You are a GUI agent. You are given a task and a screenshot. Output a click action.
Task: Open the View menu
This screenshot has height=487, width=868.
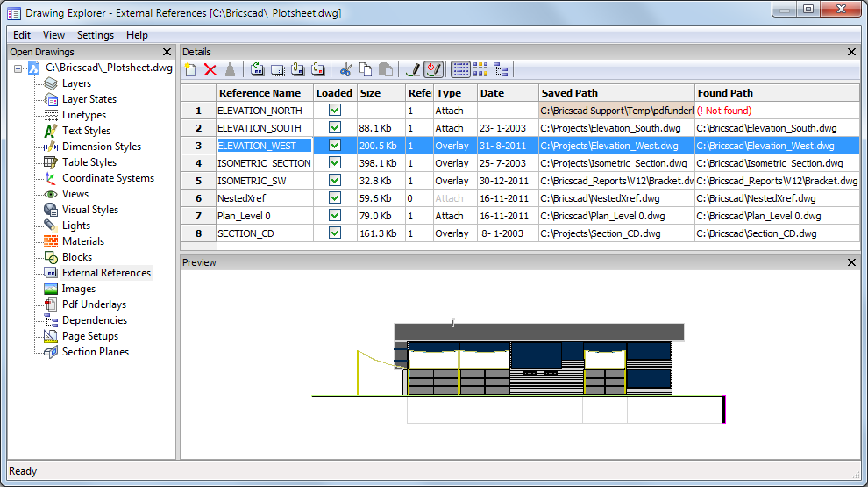[x=53, y=35]
